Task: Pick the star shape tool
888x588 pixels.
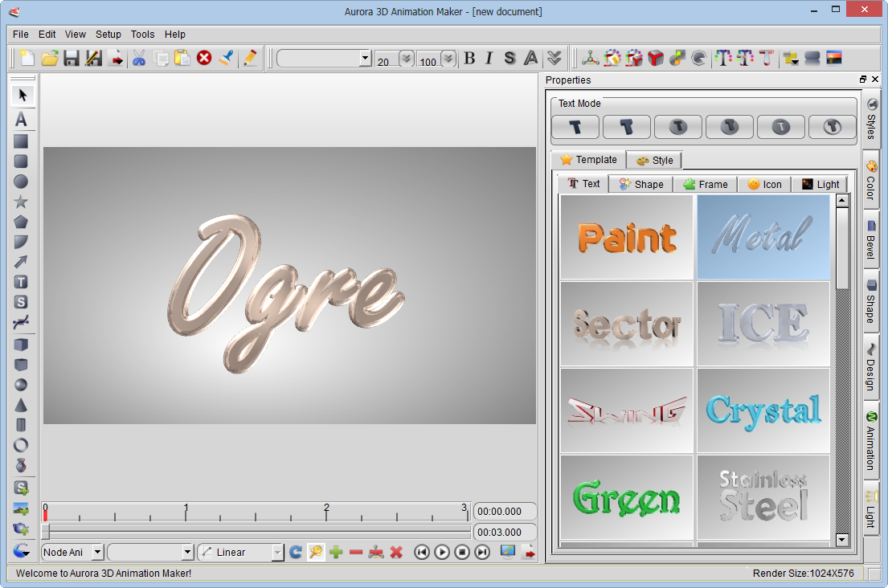Action: (21, 202)
